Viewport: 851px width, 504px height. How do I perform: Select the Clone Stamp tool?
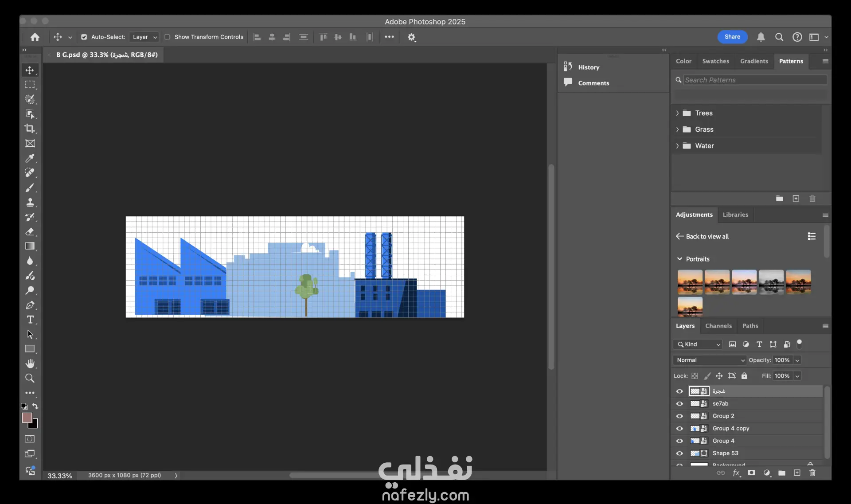30,202
